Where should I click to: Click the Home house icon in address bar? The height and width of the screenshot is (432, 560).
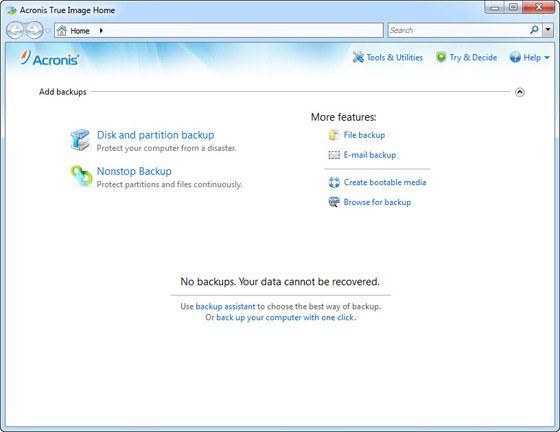[62, 31]
